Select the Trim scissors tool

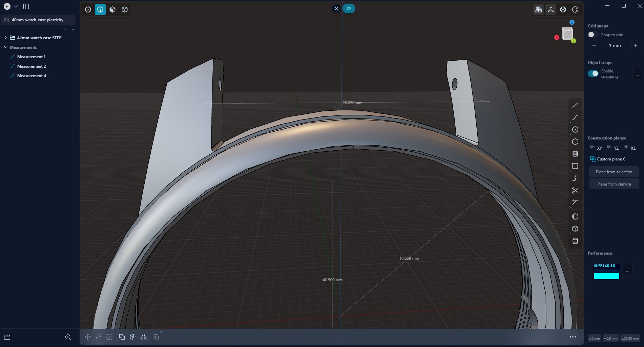coord(575,191)
